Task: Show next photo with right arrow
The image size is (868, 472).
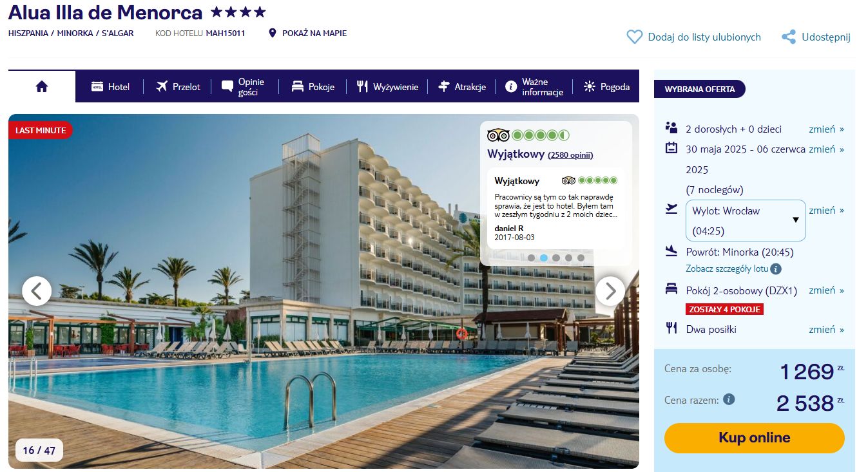Action: 610,291
